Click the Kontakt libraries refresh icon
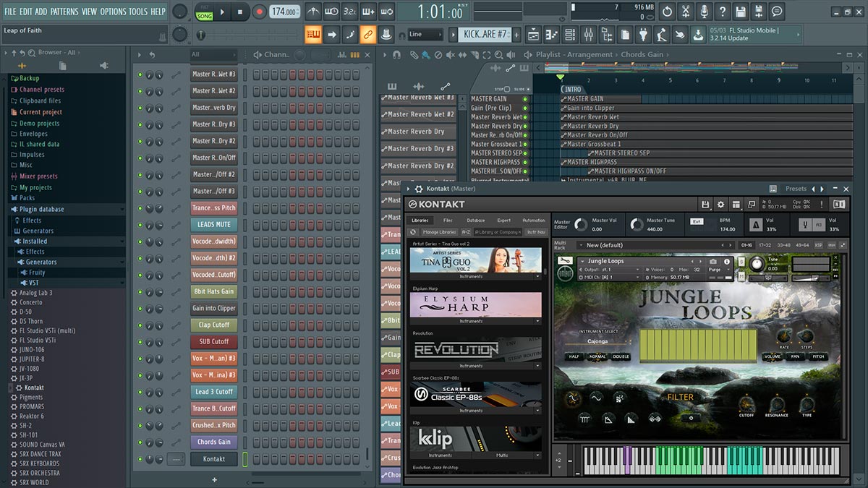The height and width of the screenshot is (488, 868). (413, 232)
